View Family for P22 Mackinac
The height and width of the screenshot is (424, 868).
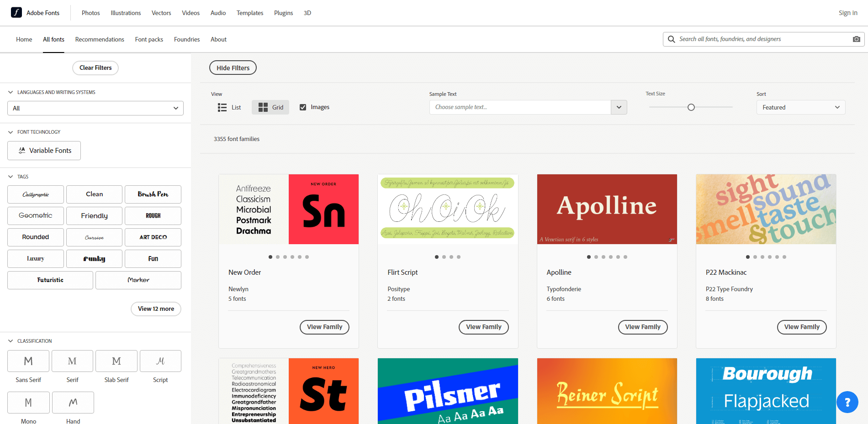(802, 327)
